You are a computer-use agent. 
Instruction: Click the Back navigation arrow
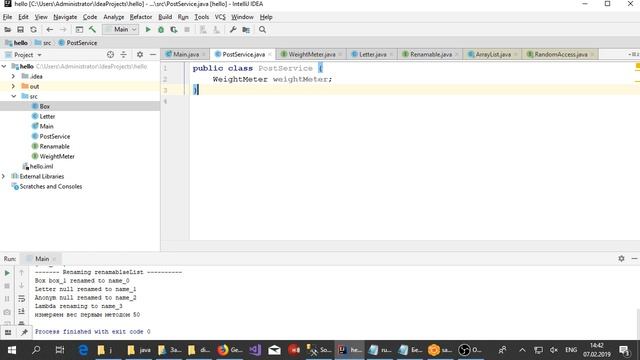[49, 29]
